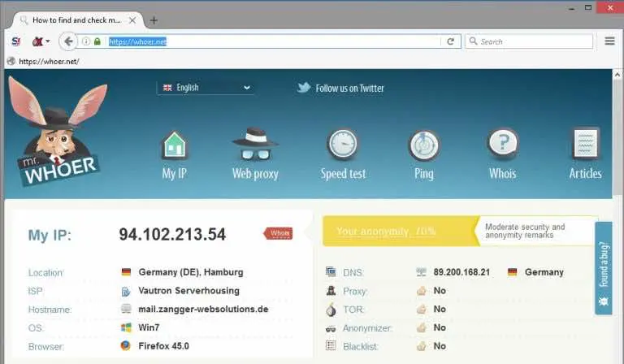Open Web proxy hat and glasses icon

tap(255, 146)
